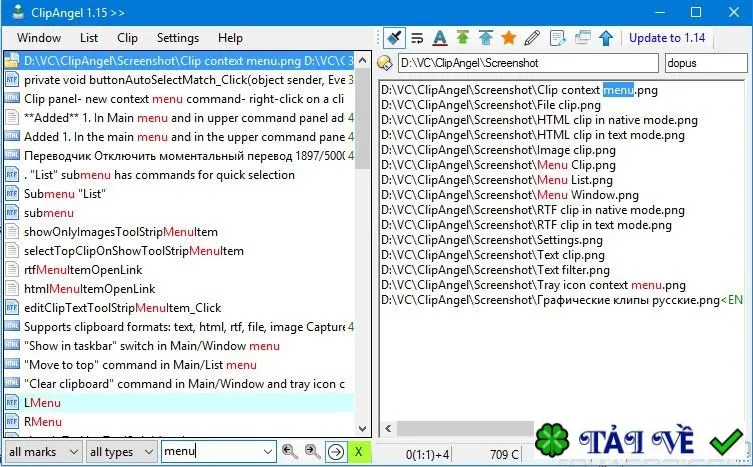Viewport: 753px width, 467px height.
Task: Open the Settings menu
Action: pyautogui.click(x=178, y=37)
